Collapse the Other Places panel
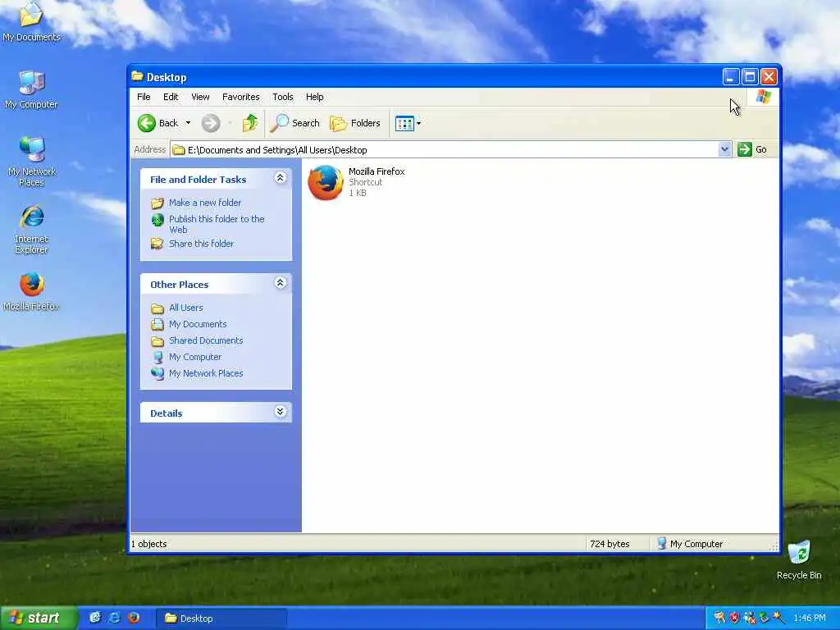The image size is (840, 630). click(x=281, y=283)
